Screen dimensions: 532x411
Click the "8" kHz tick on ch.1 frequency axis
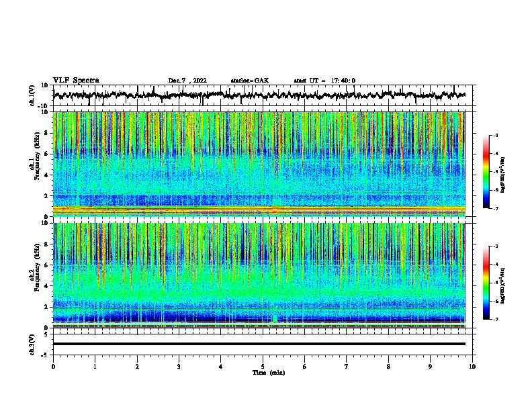coord(46,133)
